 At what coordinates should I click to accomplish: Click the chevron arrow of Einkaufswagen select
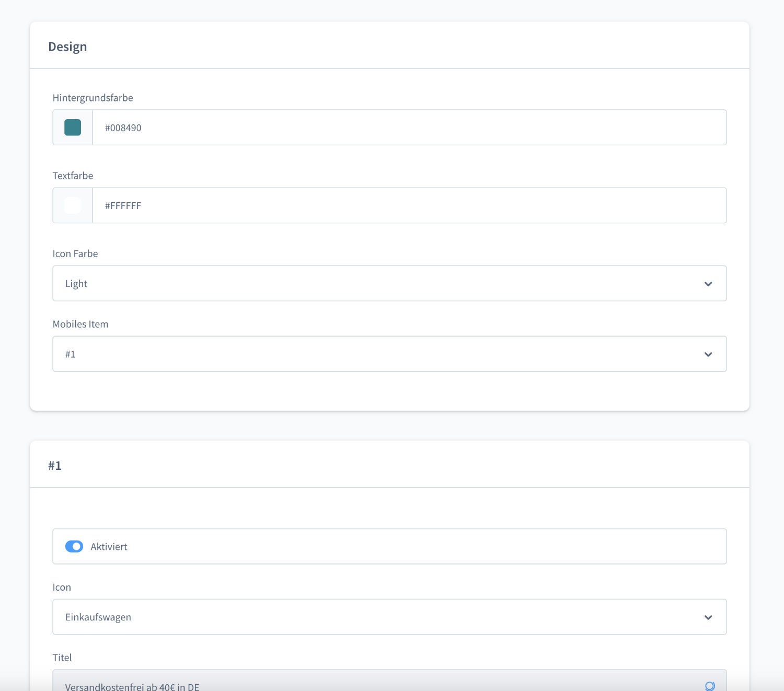coord(708,617)
